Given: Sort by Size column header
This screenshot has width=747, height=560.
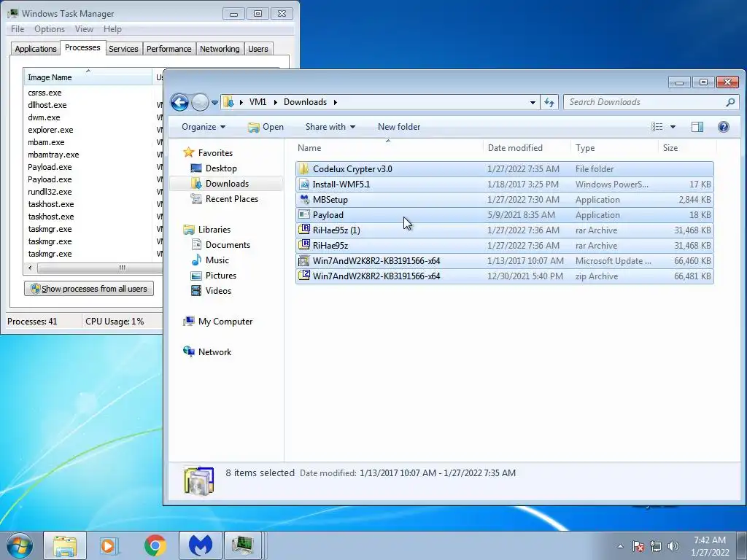Looking at the screenshot, I should click(686, 147).
